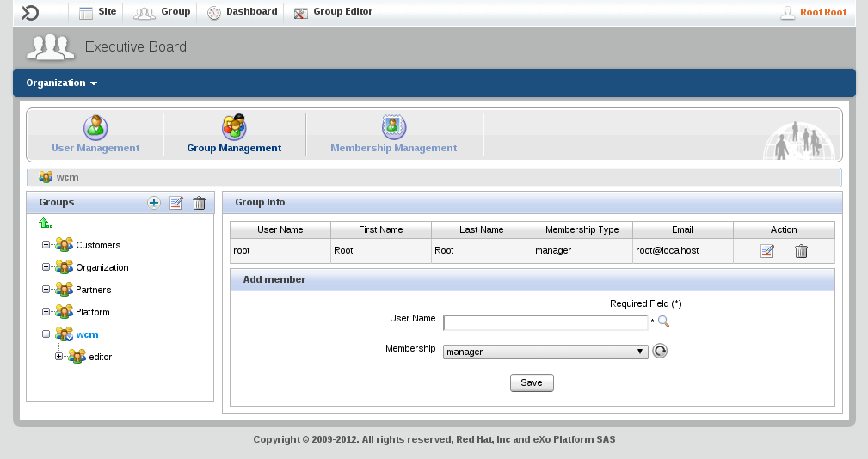The height and width of the screenshot is (459, 868).
Task: Click the Customers group icon
Action: (65, 244)
